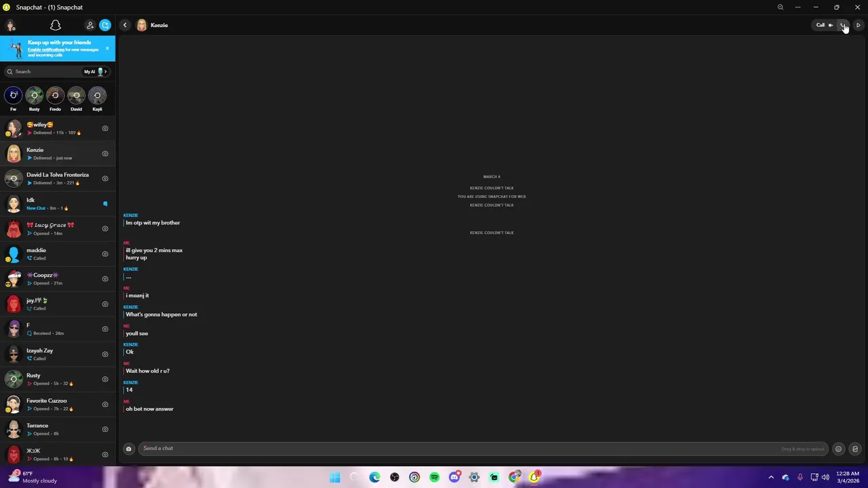
Task: View Kayli's story thumbnail
Action: (x=97, y=96)
